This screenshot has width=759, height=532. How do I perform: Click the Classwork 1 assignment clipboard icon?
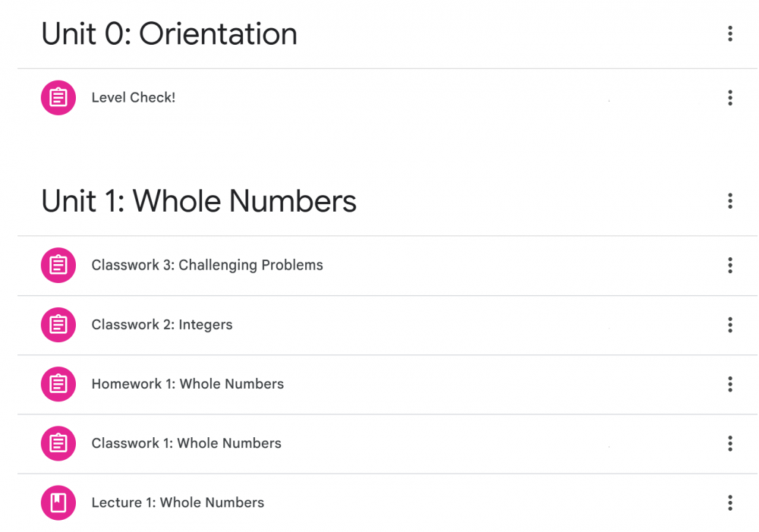(x=58, y=443)
